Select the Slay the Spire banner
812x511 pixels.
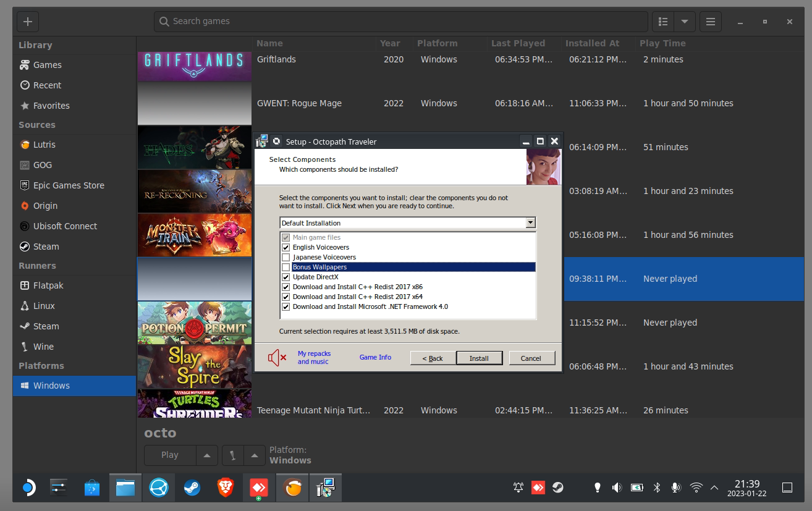pyautogui.click(x=195, y=366)
